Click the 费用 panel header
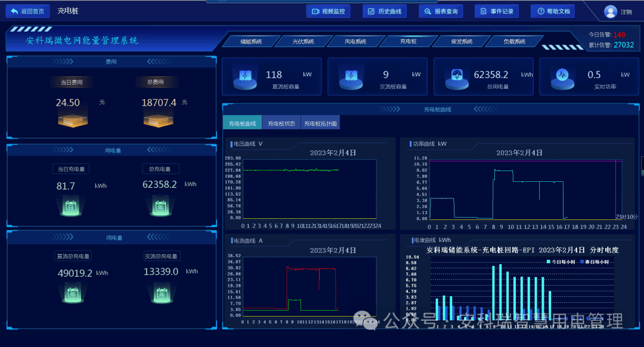The height and width of the screenshot is (347, 644). click(x=112, y=61)
